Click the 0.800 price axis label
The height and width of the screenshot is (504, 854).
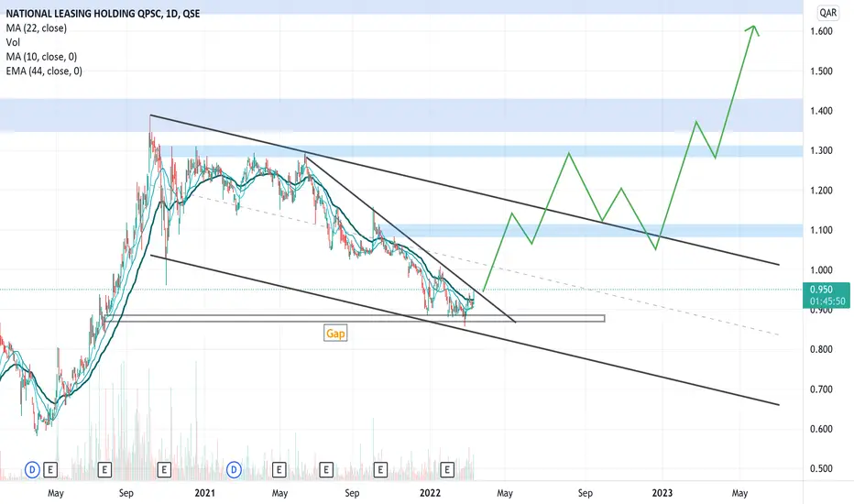821,349
